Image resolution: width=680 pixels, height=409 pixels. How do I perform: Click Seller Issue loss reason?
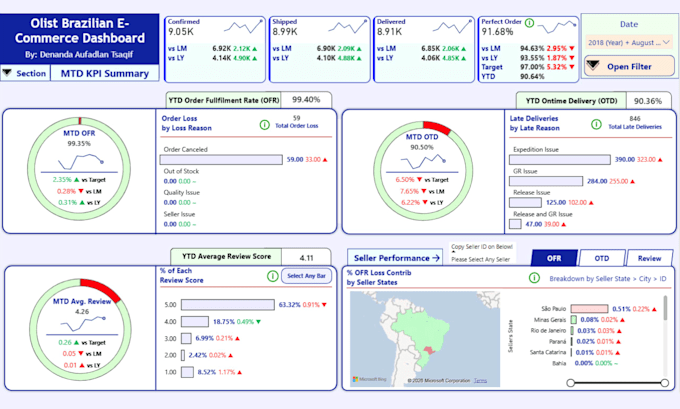coord(179,214)
